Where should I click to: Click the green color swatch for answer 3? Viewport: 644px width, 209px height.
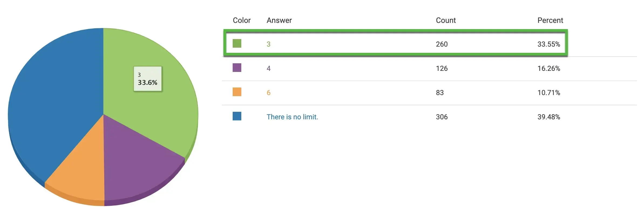[x=237, y=43]
